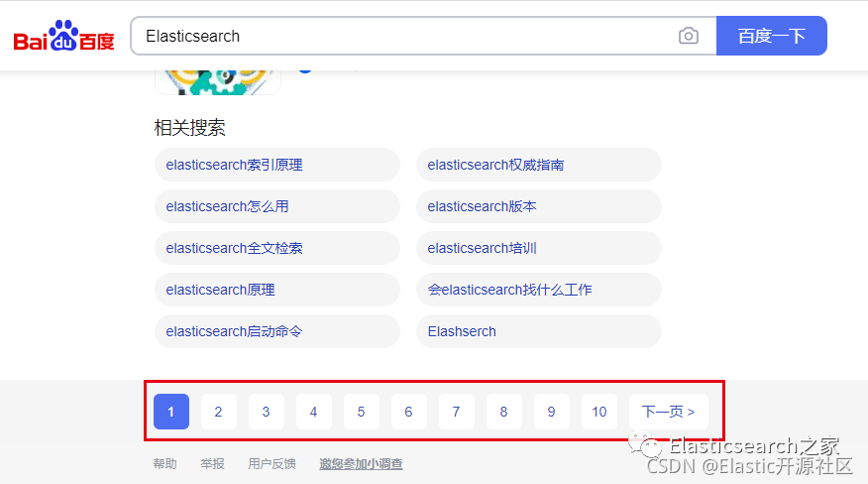Go to results page 8
Screen dimensions: 868x484
[x=504, y=412]
